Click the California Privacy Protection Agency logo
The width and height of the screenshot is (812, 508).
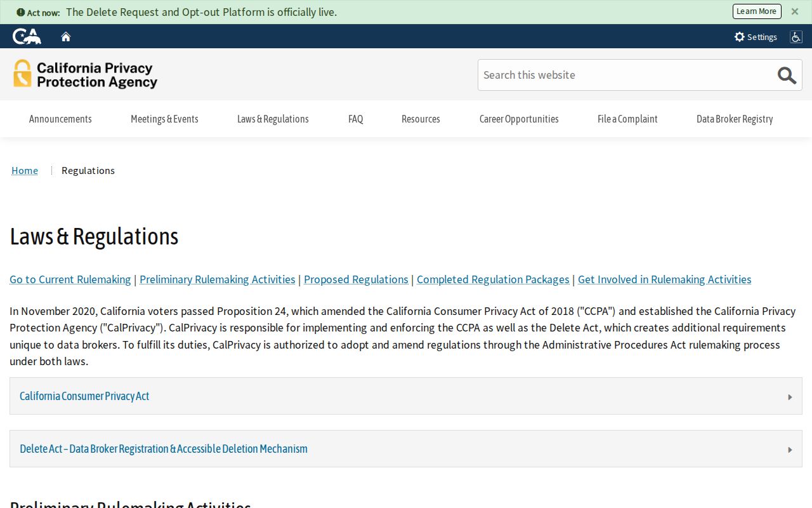[x=85, y=74]
